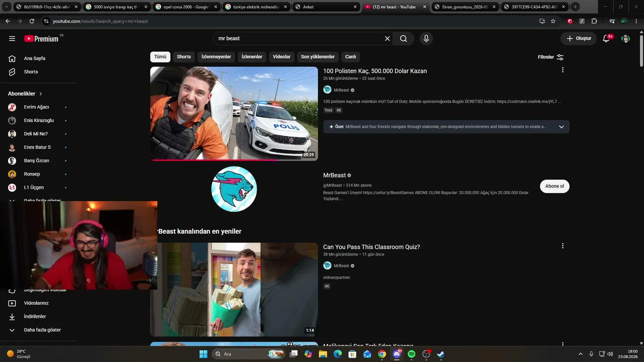
Task: Open Videolarınız in the sidebar
Action: coord(35,303)
